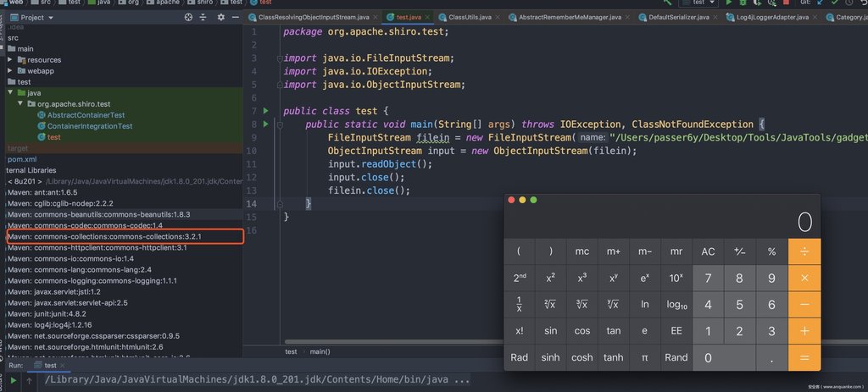Click the 7 key on the Calculator
This screenshot has width=868, height=392.
click(708, 278)
